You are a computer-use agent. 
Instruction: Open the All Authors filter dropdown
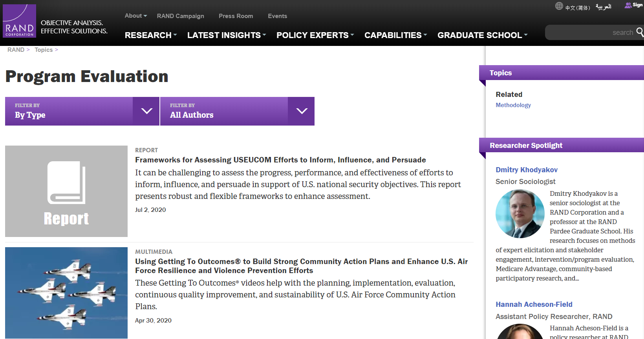(237, 111)
